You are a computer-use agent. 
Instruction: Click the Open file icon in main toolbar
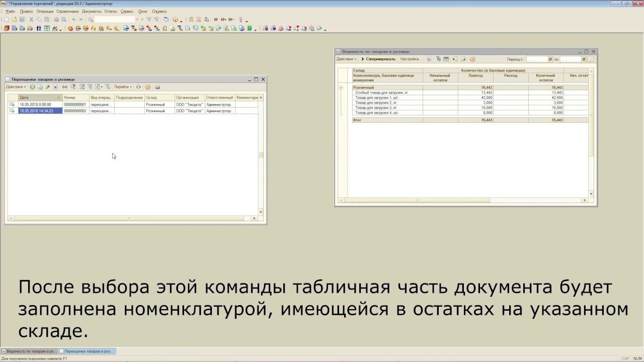tap(14, 20)
